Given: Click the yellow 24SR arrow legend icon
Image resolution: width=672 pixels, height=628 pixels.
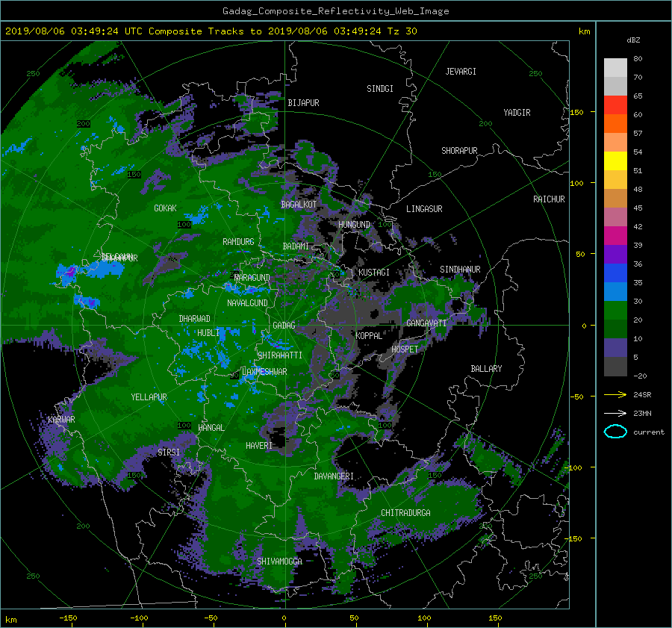Looking at the screenshot, I should coord(615,394).
